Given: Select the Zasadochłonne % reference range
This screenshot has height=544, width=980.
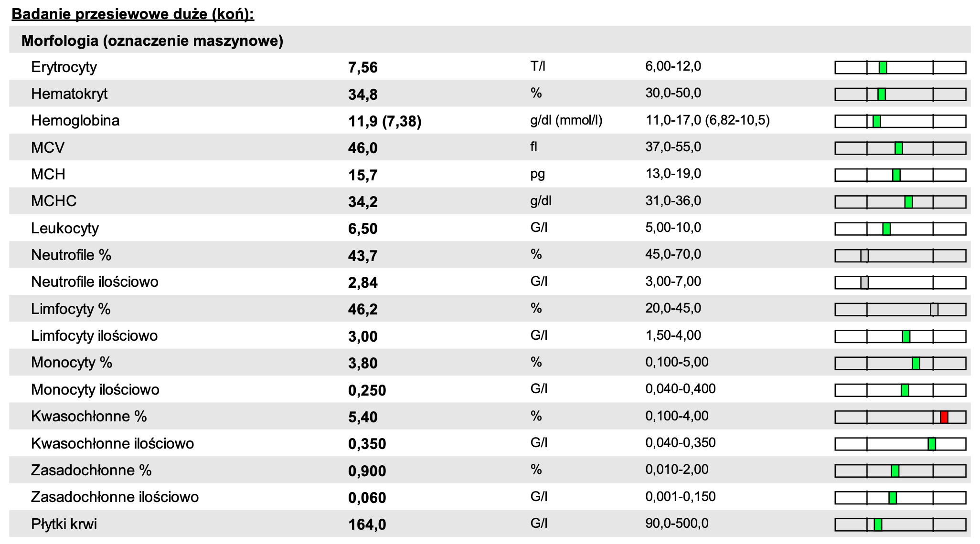Looking at the screenshot, I should (x=677, y=470).
